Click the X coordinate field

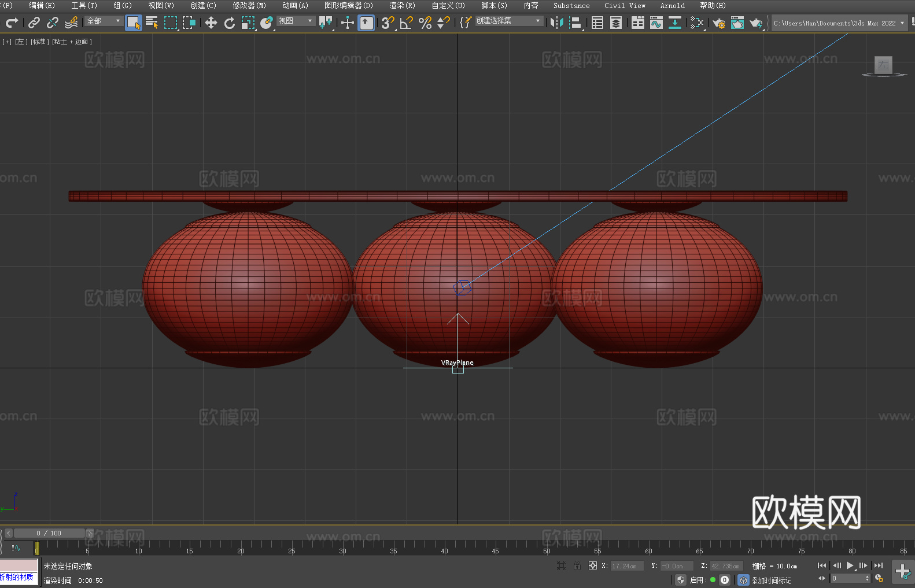click(627, 566)
